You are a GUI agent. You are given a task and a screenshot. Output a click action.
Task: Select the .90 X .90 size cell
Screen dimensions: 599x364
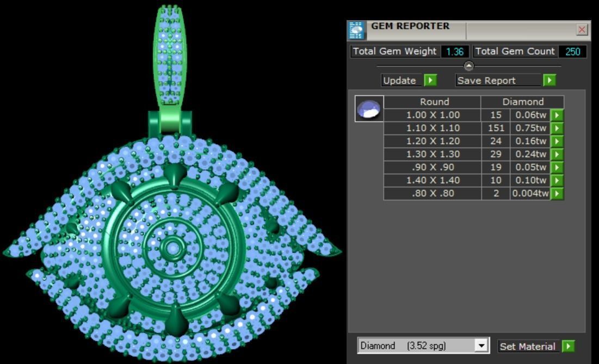(x=433, y=167)
